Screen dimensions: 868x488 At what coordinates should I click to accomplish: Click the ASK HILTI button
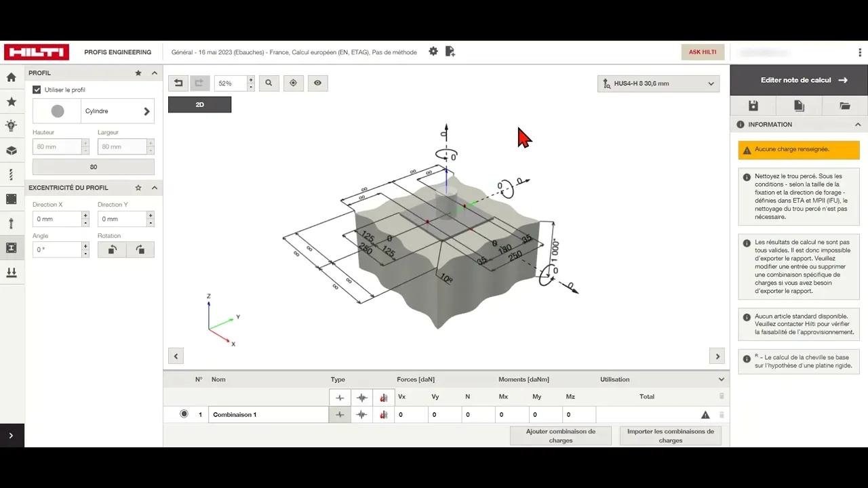tap(703, 52)
